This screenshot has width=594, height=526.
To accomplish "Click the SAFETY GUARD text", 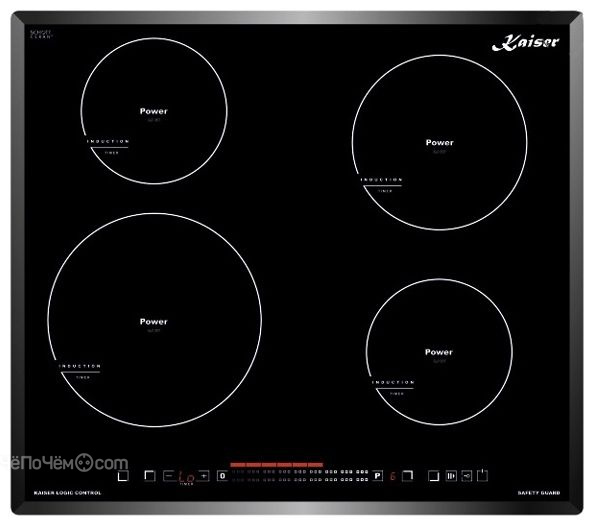I will (539, 493).
